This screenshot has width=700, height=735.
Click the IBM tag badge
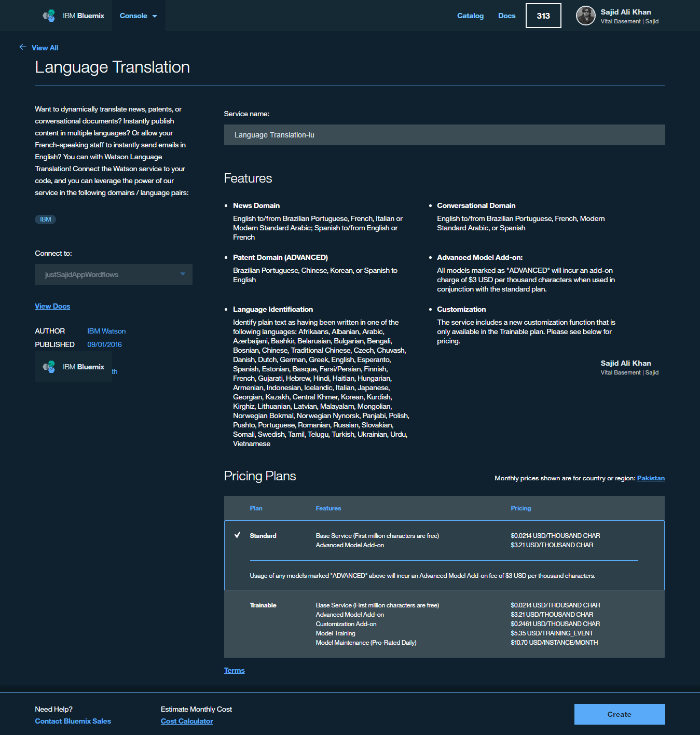(x=45, y=219)
